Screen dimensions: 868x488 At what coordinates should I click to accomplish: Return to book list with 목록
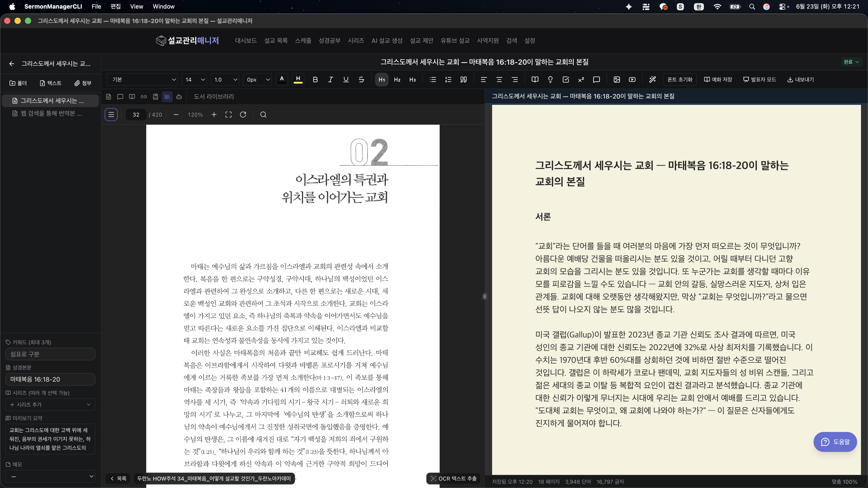pyautogui.click(x=118, y=479)
